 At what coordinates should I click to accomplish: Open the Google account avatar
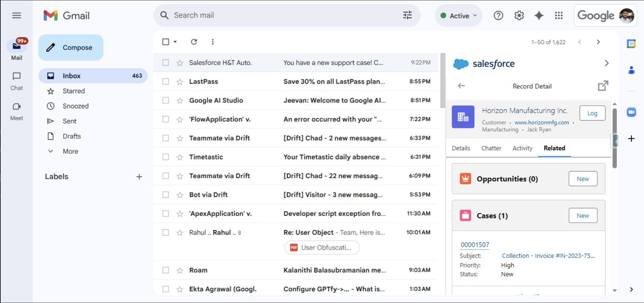(626, 15)
